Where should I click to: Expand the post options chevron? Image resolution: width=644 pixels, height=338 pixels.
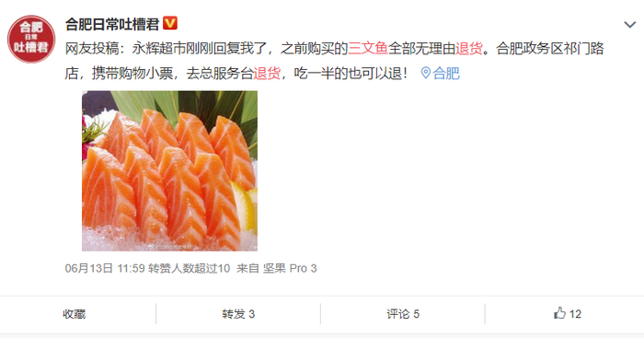[629, 25]
